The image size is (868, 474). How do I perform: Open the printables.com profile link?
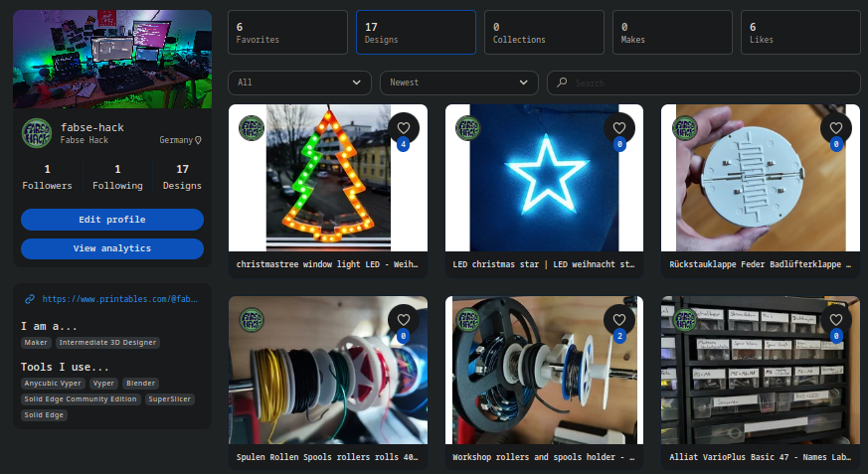pos(119,299)
